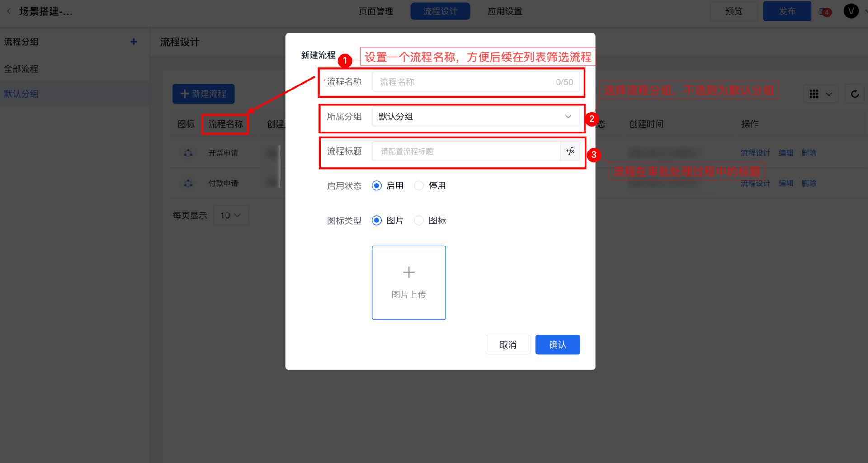Click the 图片上传 upload box
Image resolution: width=868 pixels, height=463 pixels.
click(x=409, y=283)
